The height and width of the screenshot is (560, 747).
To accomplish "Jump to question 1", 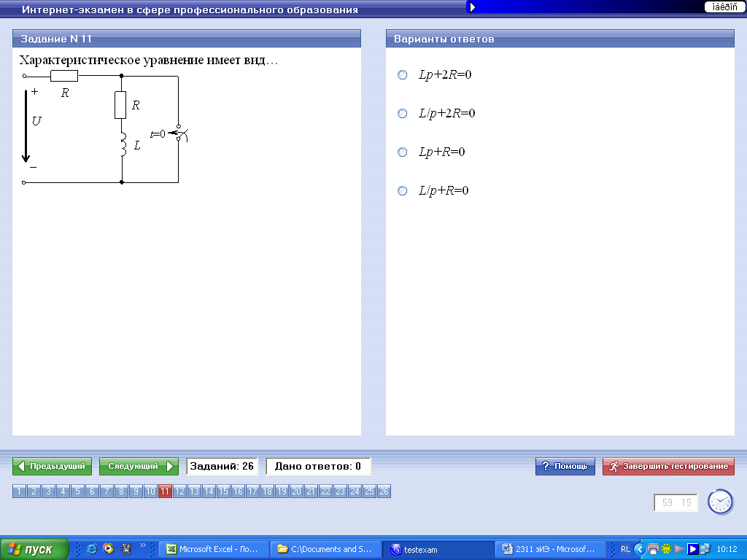I will pyautogui.click(x=19, y=491).
